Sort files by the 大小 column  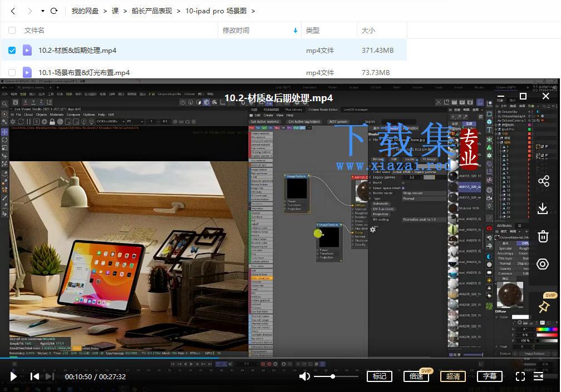pyautogui.click(x=368, y=31)
